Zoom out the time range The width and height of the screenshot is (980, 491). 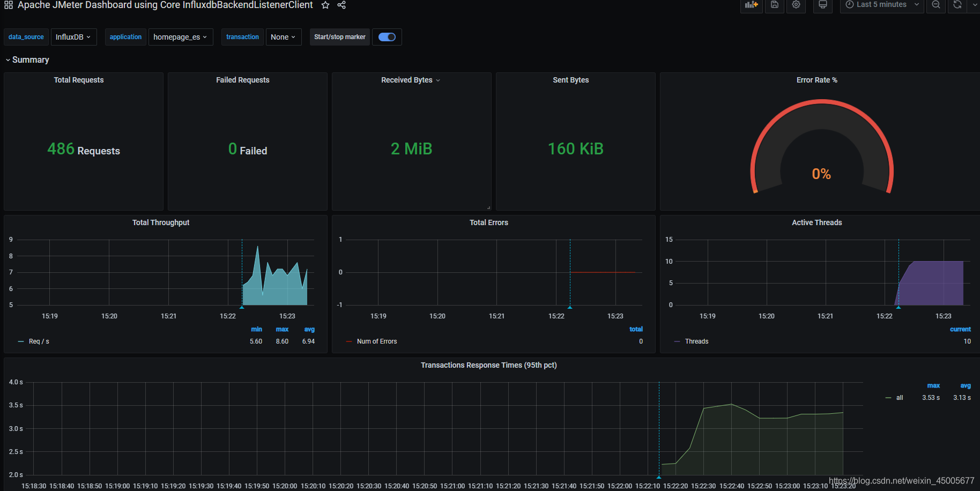[936, 5]
